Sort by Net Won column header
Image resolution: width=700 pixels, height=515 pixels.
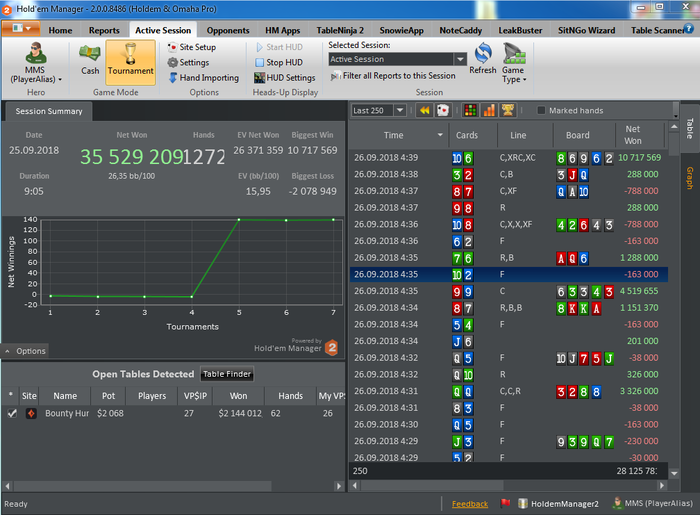click(x=633, y=135)
